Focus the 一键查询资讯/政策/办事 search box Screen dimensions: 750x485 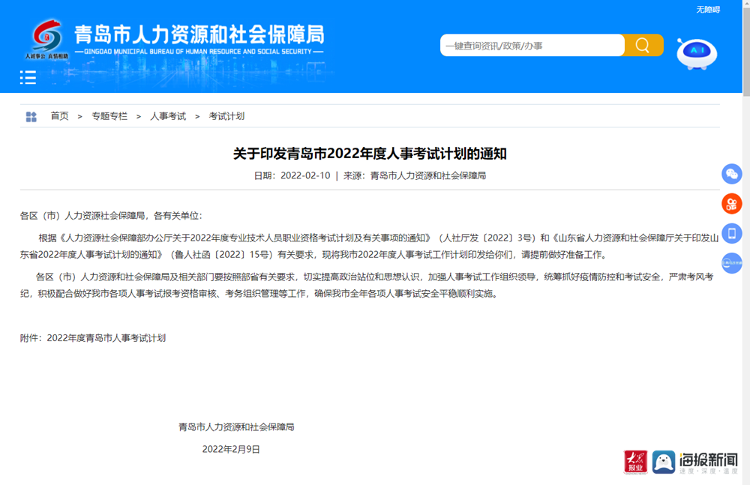[532, 45]
